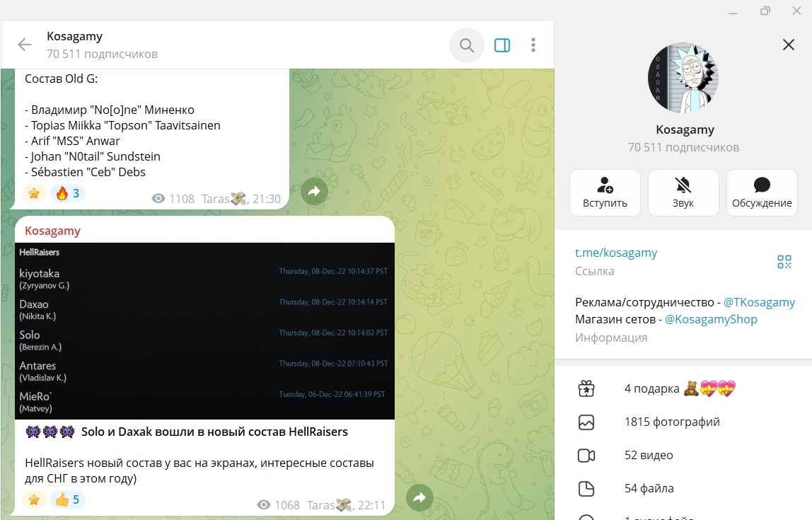Toggle fire reaction with count 3

pyautogui.click(x=68, y=193)
